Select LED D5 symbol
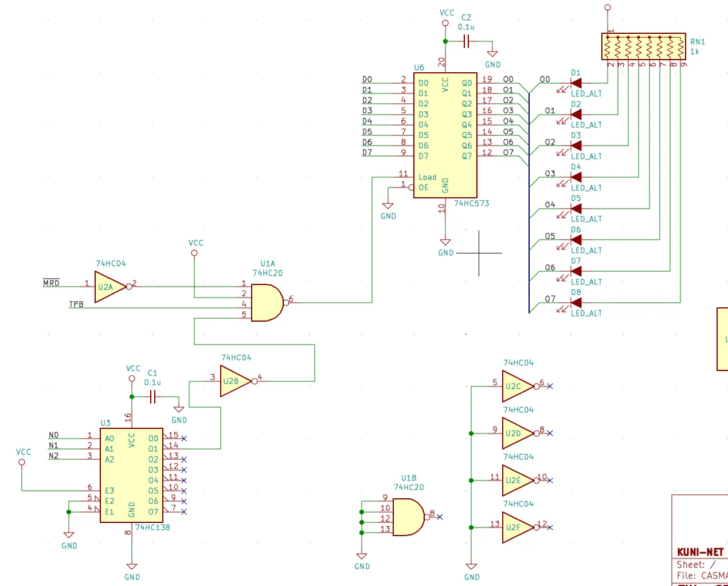728x586 pixels. 576,209
